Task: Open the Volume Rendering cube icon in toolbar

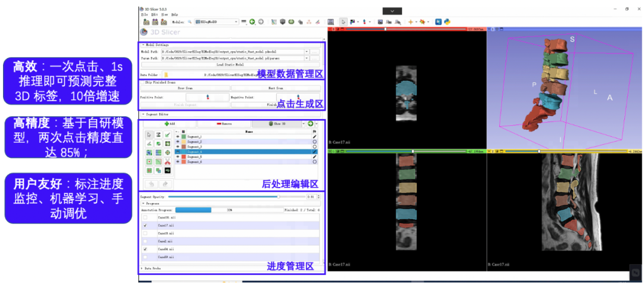Action: tap(283, 21)
